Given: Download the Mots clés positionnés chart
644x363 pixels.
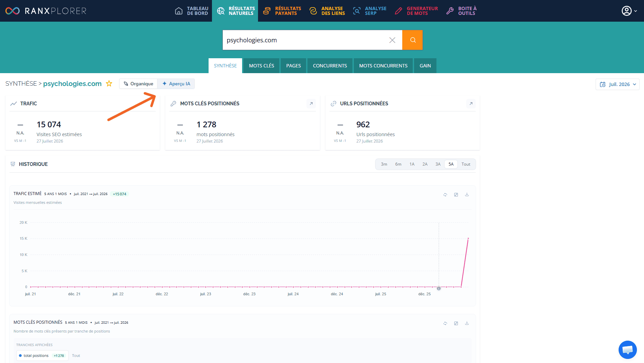Looking at the screenshot, I should click(x=467, y=323).
